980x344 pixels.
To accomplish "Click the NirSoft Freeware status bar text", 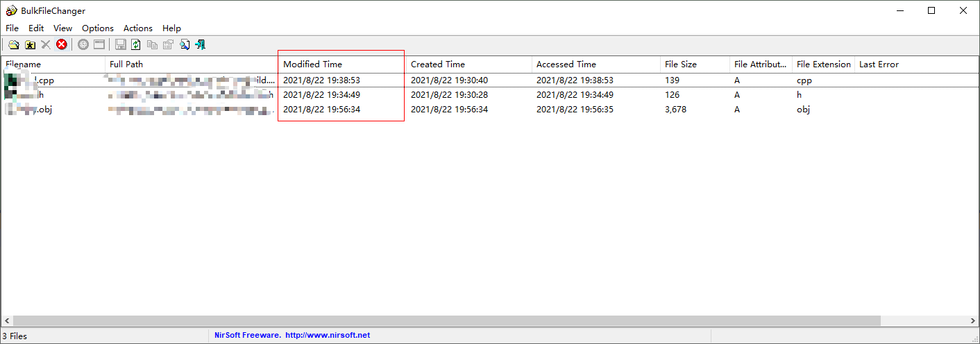I will tap(247, 335).
